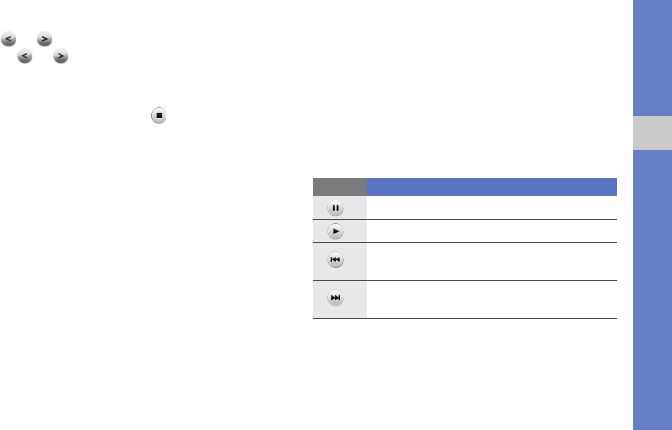Viewport: 672px width, 430px height.
Task: Click the empty cell beside the play icon
Action: [x=491, y=230]
